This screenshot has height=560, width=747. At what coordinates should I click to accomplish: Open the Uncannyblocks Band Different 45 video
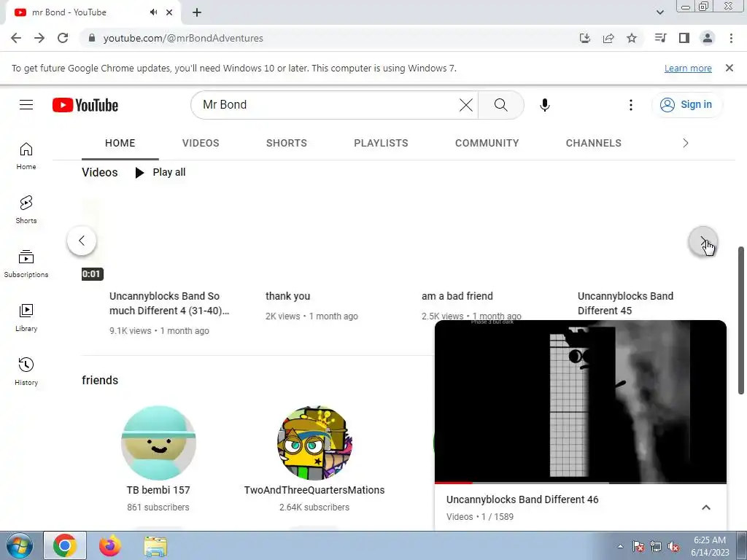coord(625,303)
